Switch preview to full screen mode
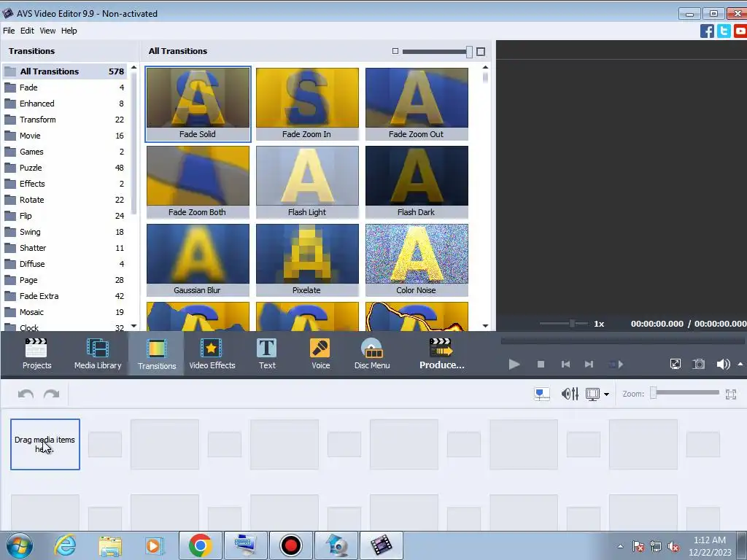Viewport: 747px width, 560px height. point(675,364)
